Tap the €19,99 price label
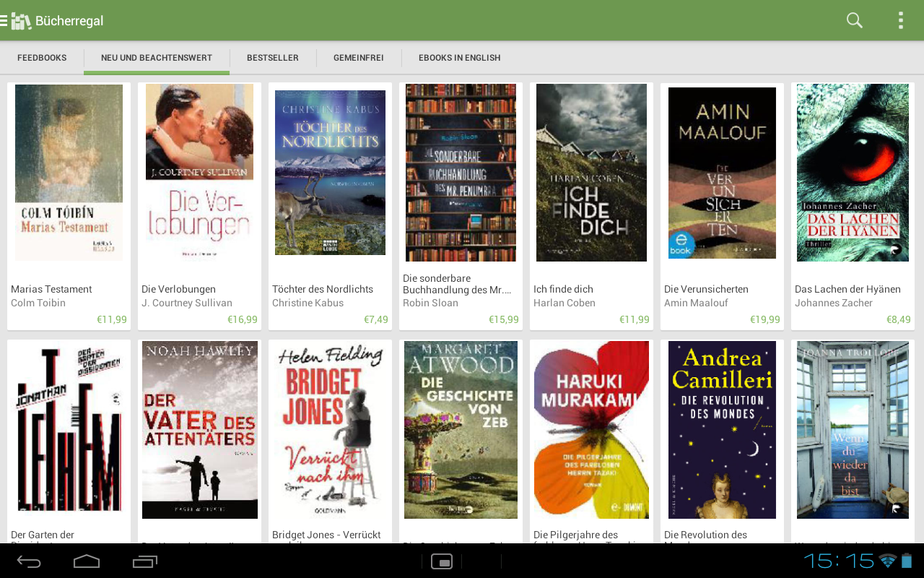Viewport: 924px width, 578px height. point(765,319)
